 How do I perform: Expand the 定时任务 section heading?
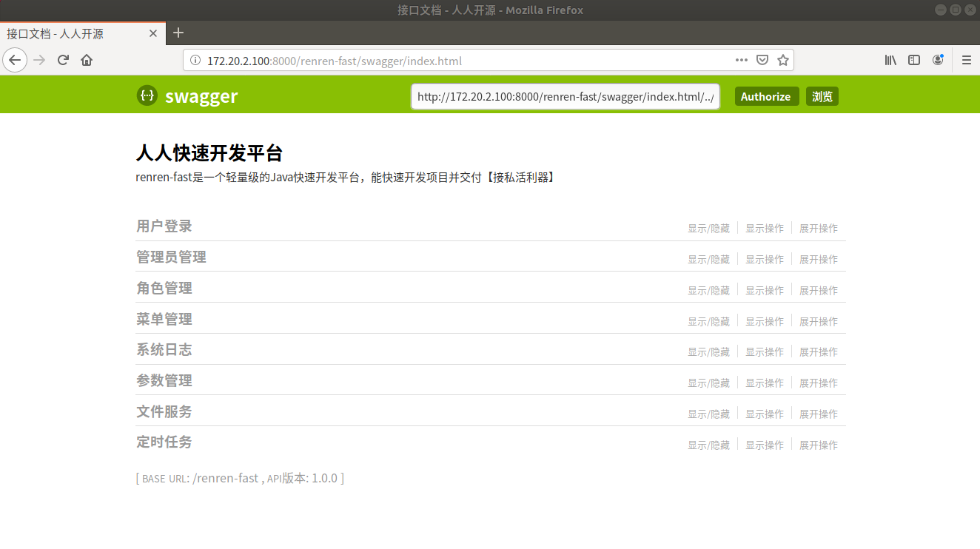[x=164, y=442]
